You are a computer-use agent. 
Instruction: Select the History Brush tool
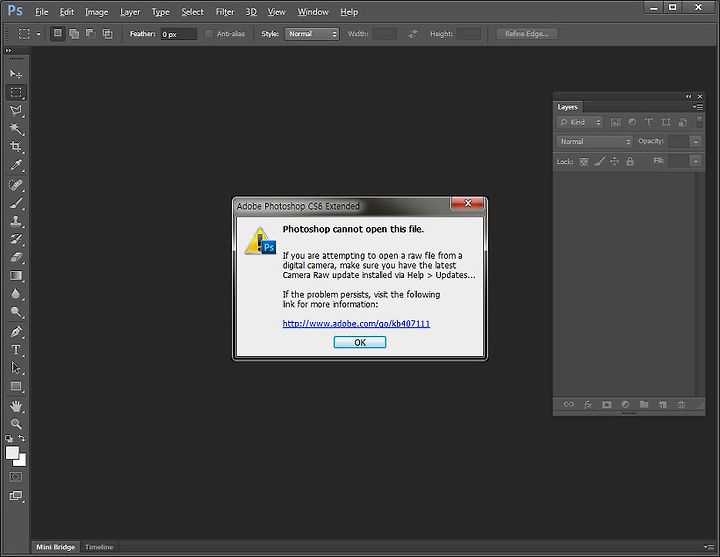(16, 239)
